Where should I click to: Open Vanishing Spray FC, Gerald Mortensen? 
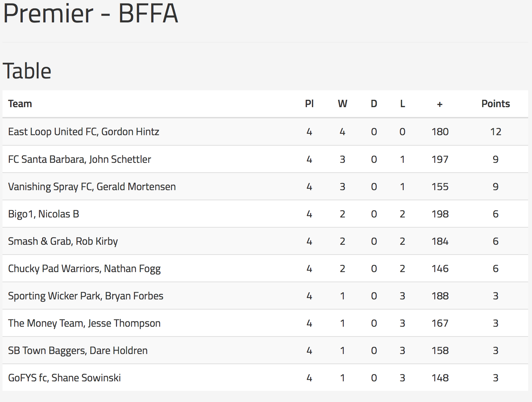click(92, 187)
